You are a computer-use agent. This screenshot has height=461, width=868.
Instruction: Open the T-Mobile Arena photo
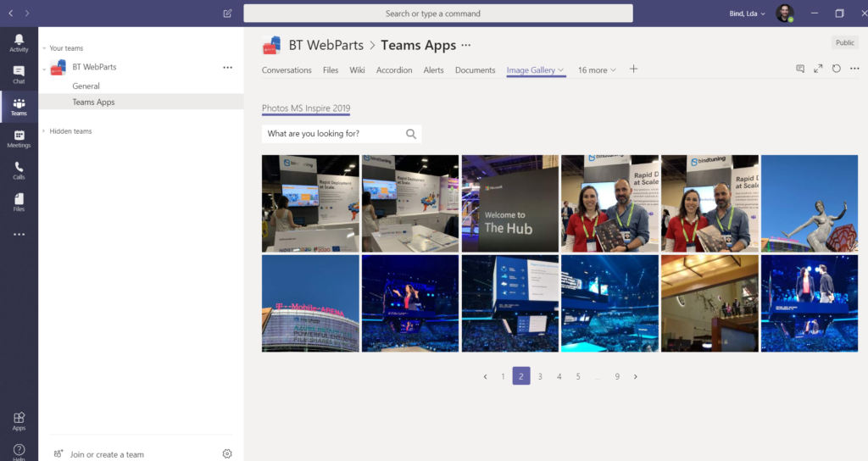click(x=310, y=303)
